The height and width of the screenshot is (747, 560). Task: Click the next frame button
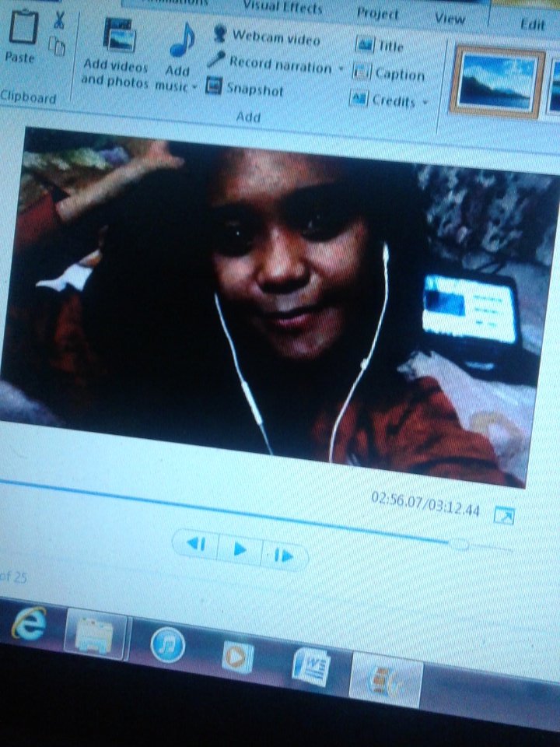click(285, 556)
